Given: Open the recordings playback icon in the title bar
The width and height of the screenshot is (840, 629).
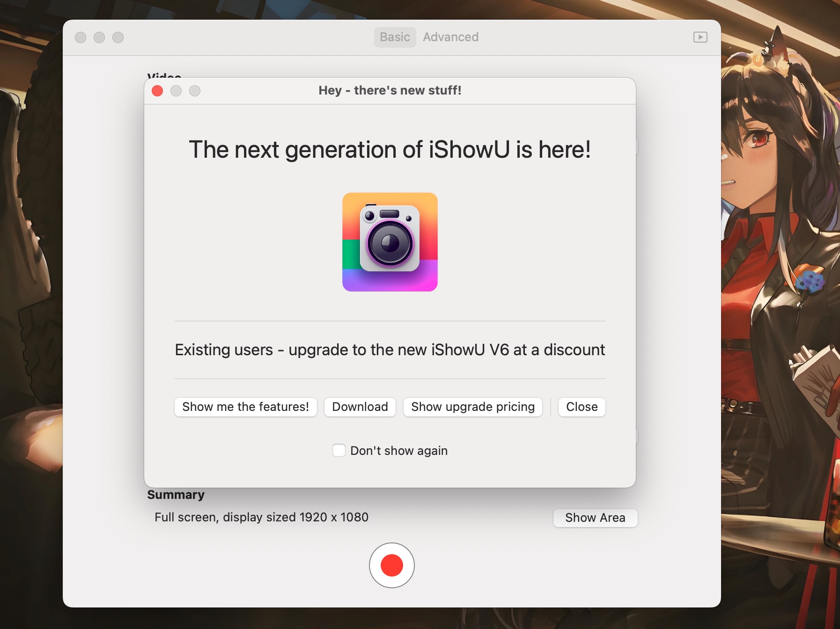Looking at the screenshot, I should point(700,37).
